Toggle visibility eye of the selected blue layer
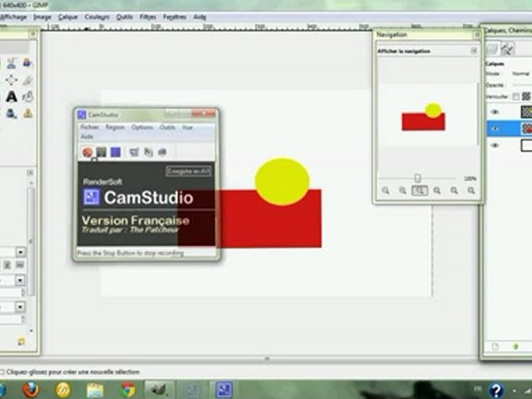Image resolution: width=532 pixels, height=399 pixels. tap(495, 129)
